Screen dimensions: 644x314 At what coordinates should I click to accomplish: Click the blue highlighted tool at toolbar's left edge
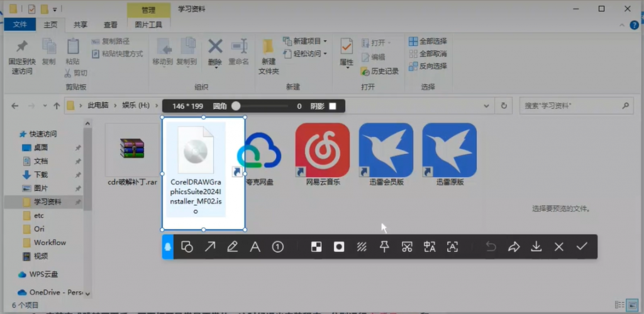point(168,247)
